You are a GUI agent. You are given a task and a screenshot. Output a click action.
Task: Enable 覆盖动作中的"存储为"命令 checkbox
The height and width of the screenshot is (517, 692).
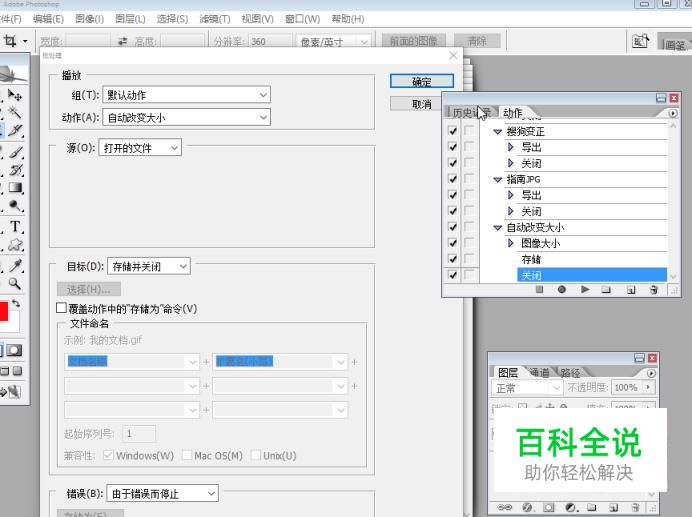(61, 308)
